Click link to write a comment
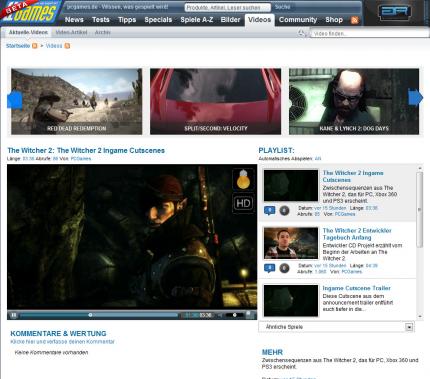This screenshot has height=379, width=430. pos(62,342)
